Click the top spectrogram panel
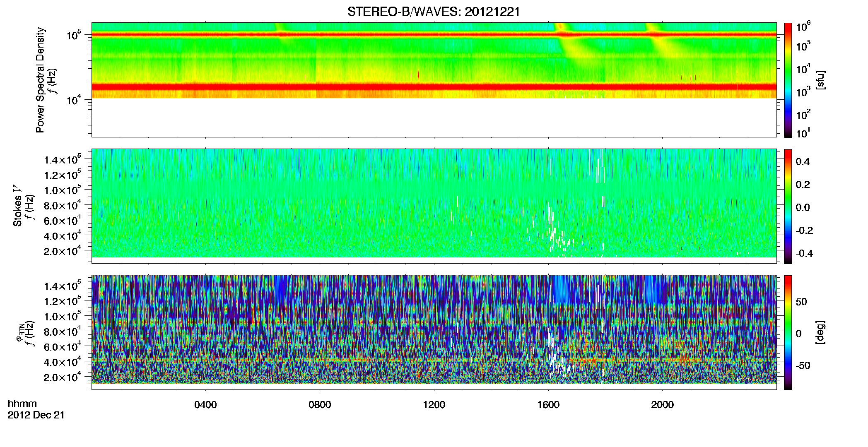The height and width of the screenshot is (447, 868). (x=434, y=80)
